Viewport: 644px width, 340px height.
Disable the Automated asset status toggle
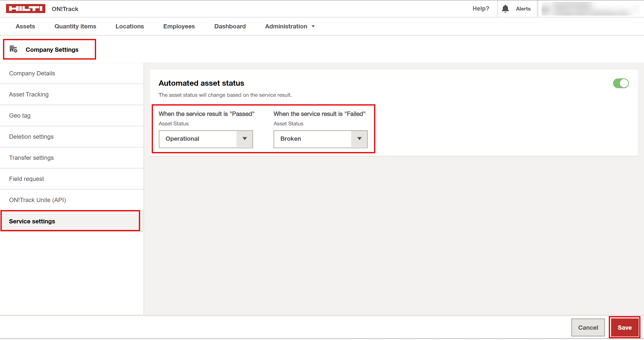click(x=621, y=83)
